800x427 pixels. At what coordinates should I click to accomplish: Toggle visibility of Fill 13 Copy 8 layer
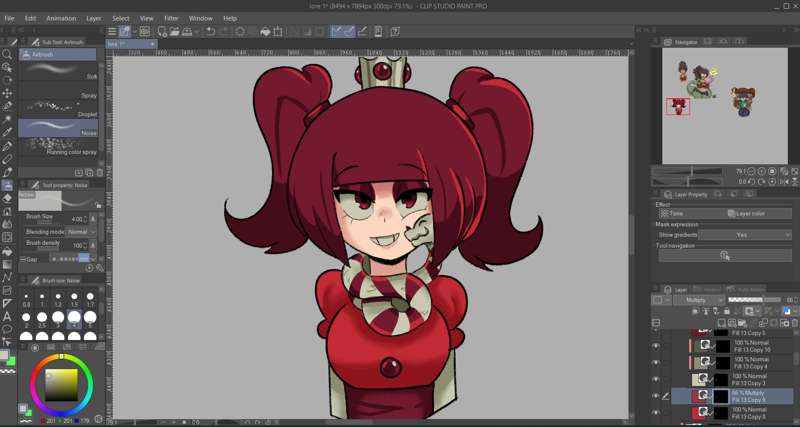point(656,412)
